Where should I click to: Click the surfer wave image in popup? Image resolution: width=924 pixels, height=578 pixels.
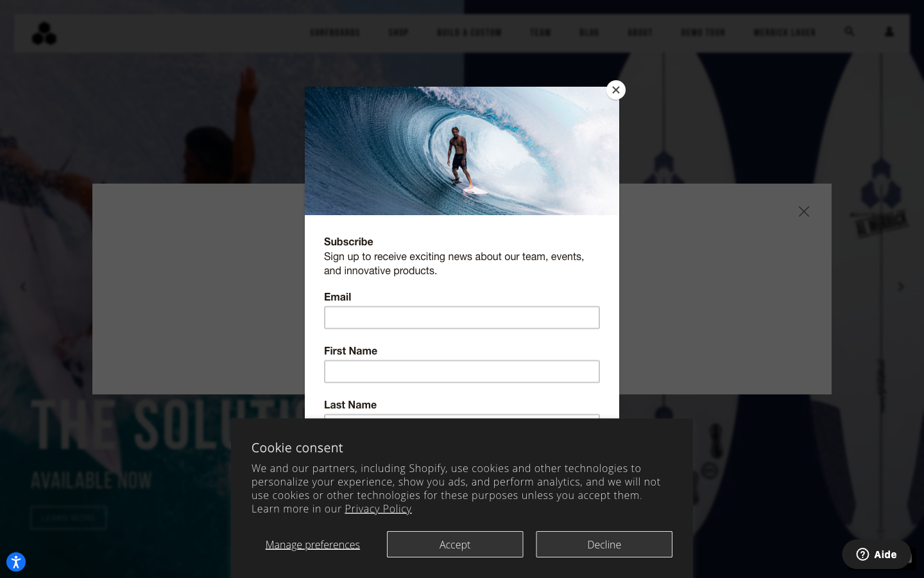(462, 151)
